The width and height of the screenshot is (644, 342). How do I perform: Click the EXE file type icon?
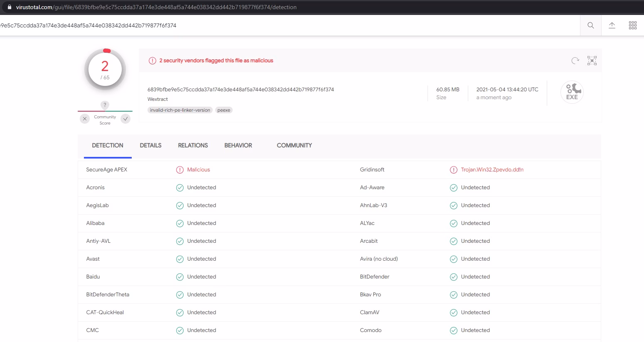tap(572, 92)
